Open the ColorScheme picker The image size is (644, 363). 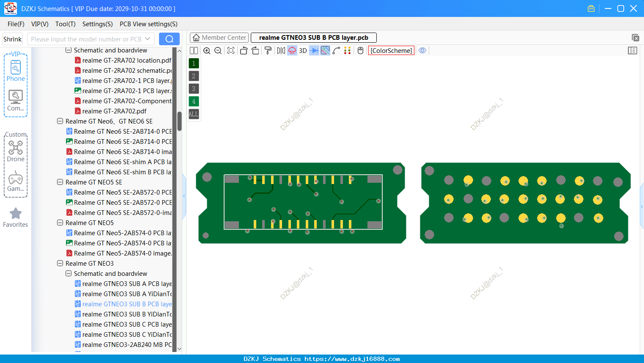pos(391,51)
